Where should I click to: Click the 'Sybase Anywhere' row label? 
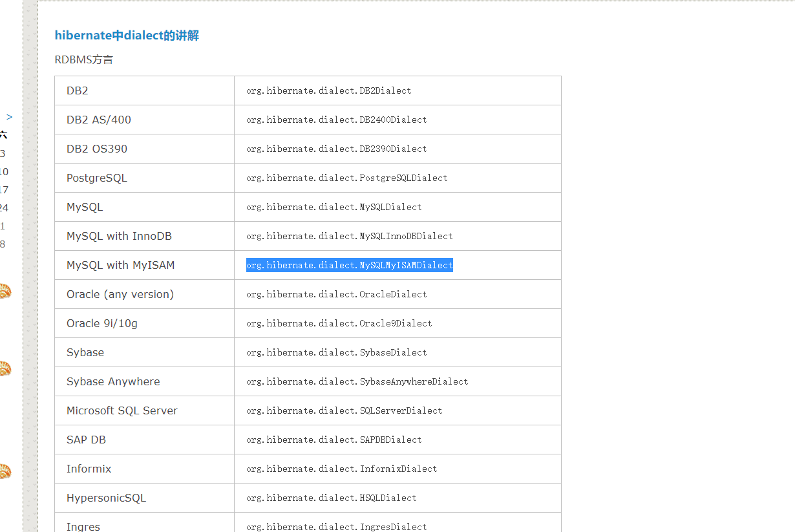pos(112,381)
